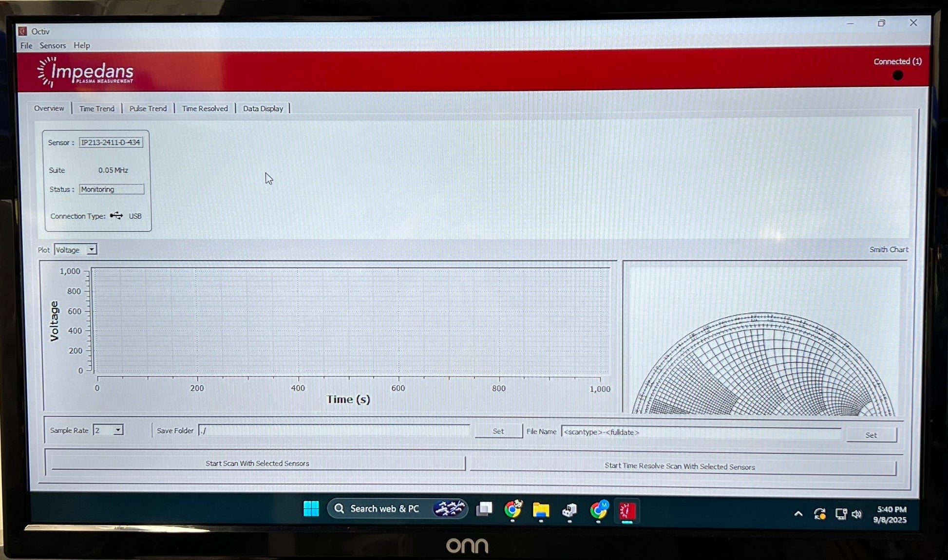Screen dimensions: 948x560
Task: Click the black connection status indicator
Action: (897, 75)
